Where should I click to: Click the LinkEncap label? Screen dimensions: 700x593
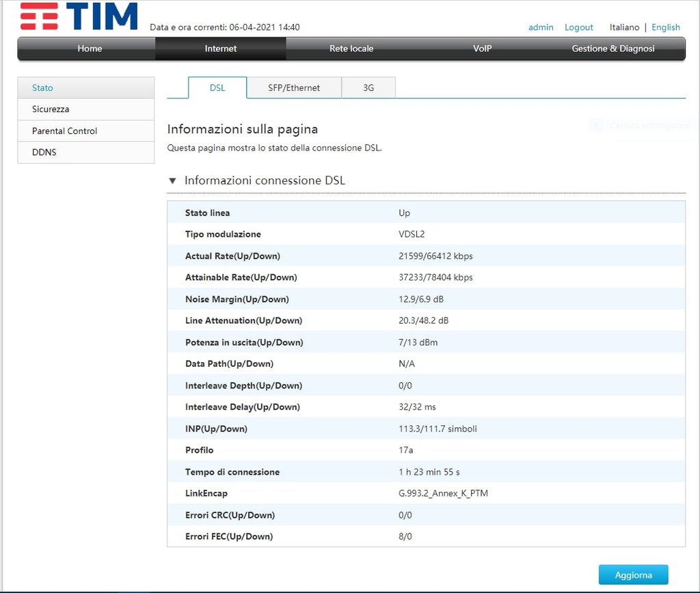[x=206, y=493]
